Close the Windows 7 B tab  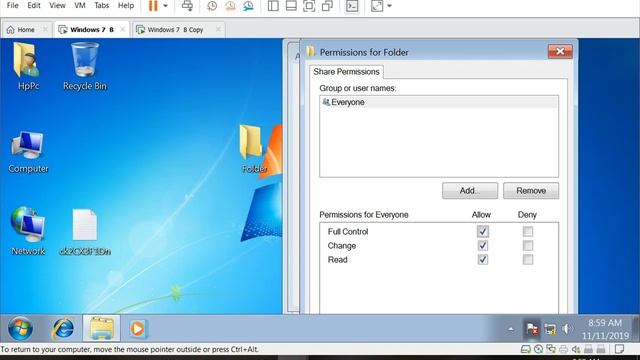[122, 29]
